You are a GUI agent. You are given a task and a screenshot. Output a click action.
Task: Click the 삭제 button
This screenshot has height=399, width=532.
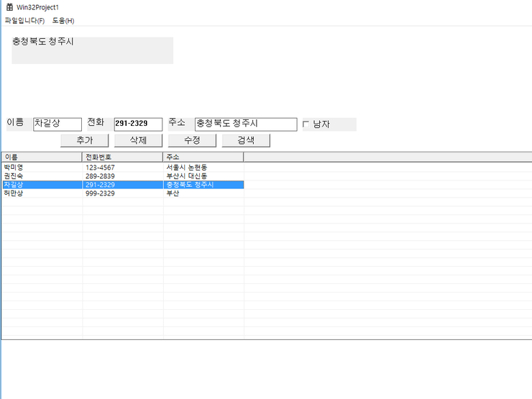coord(139,140)
